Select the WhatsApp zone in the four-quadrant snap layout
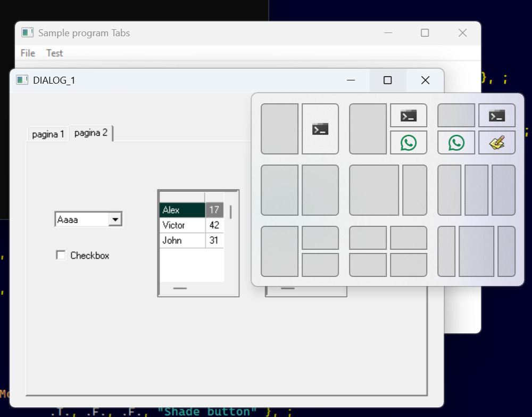This screenshot has width=532, height=417. coord(456,143)
